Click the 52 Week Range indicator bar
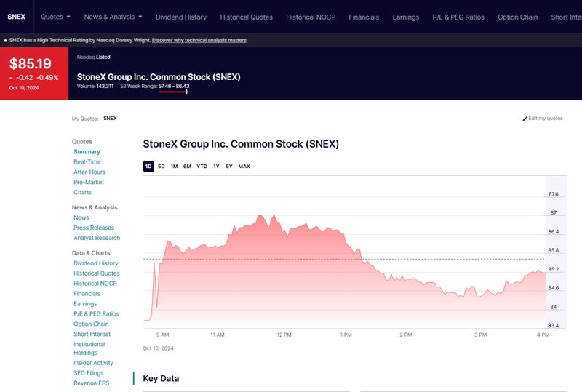The image size is (582, 392). (173, 92)
